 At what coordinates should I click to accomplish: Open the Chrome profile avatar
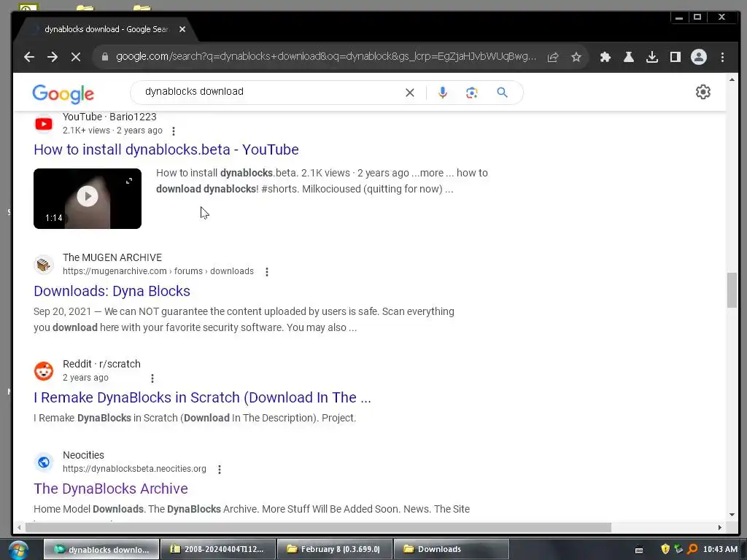[x=699, y=57]
